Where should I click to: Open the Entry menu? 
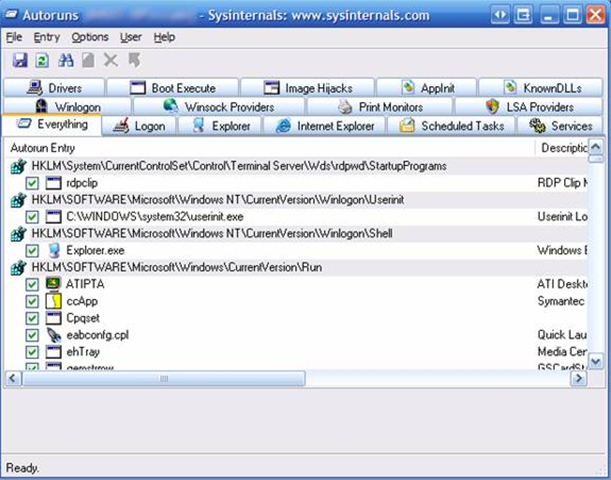(x=47, y=37)
